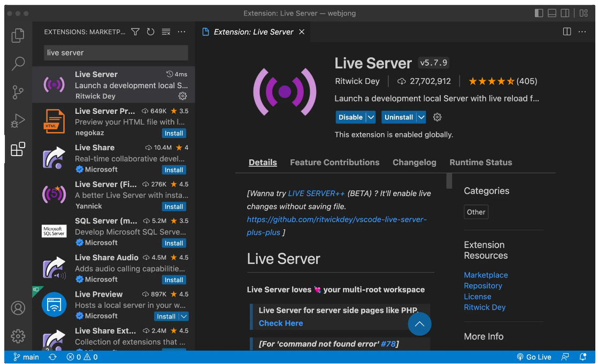Viewport: 598px width, 364px height.
Task: Toggle secondary side bar in title bar
Action: click(x=565, y=13)
